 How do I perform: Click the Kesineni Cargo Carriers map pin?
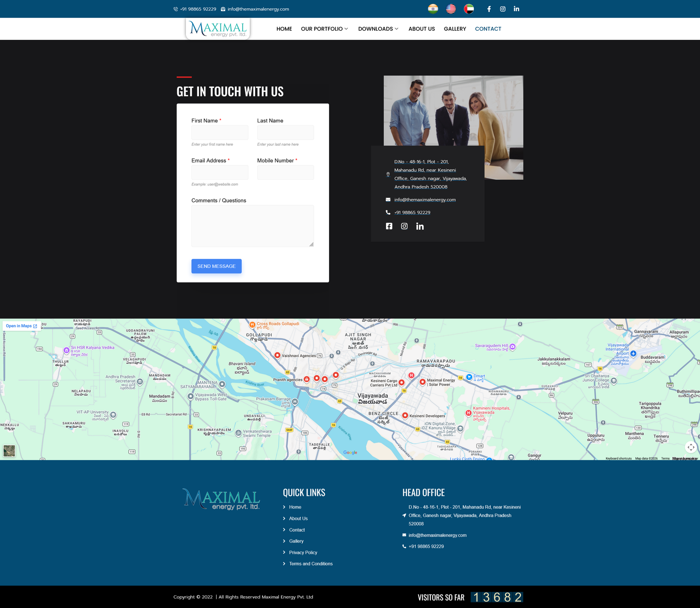(402, 382)
